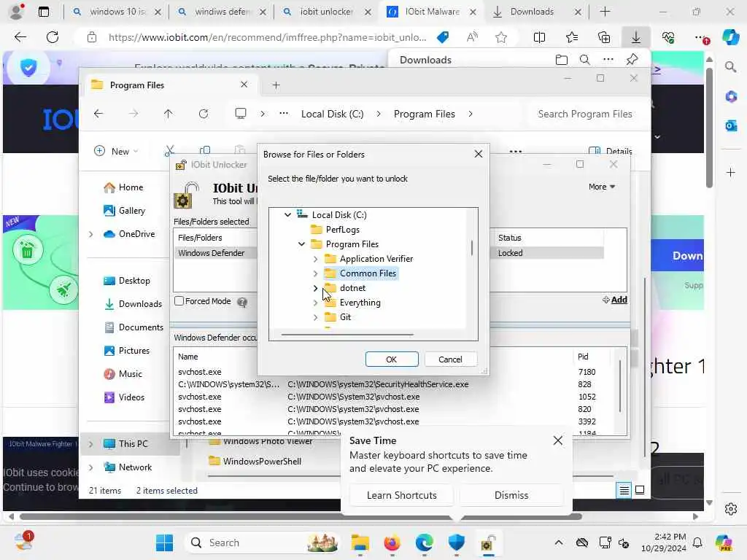
Task: Select Everything folder in browse tree
Action: [x=360, y=303]
